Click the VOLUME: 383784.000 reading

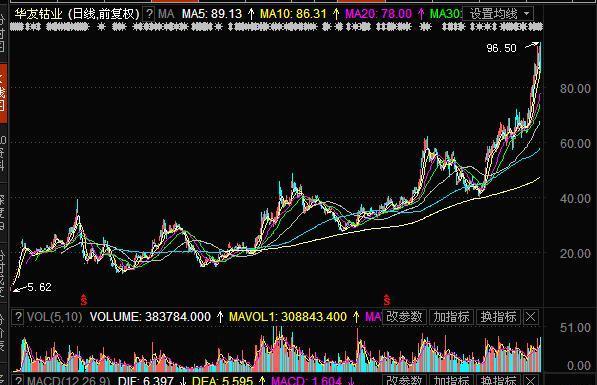coord(150,317)
